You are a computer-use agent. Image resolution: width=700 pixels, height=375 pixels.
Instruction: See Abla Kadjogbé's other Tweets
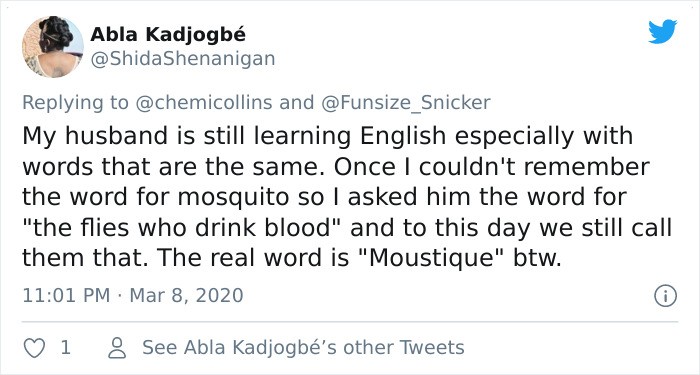[x=303, y=348]
